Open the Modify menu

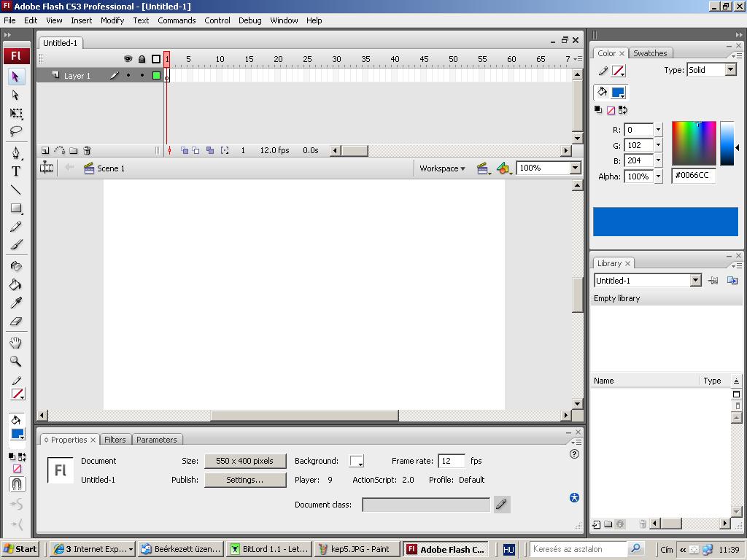pos(112,20)
